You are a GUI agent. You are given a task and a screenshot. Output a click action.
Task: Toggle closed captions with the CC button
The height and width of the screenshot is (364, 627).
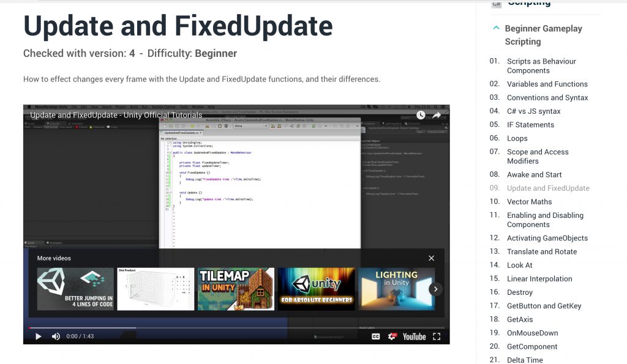pyautogui.click(x=376, y=336)
